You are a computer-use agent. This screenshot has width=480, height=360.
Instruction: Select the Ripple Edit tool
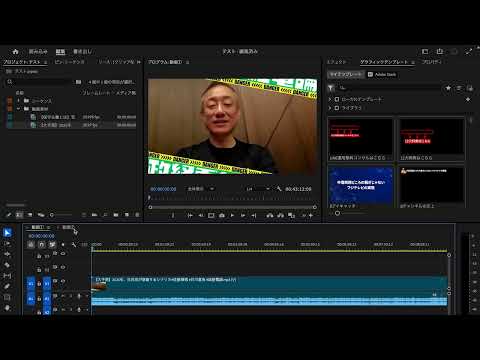(7, 254)
